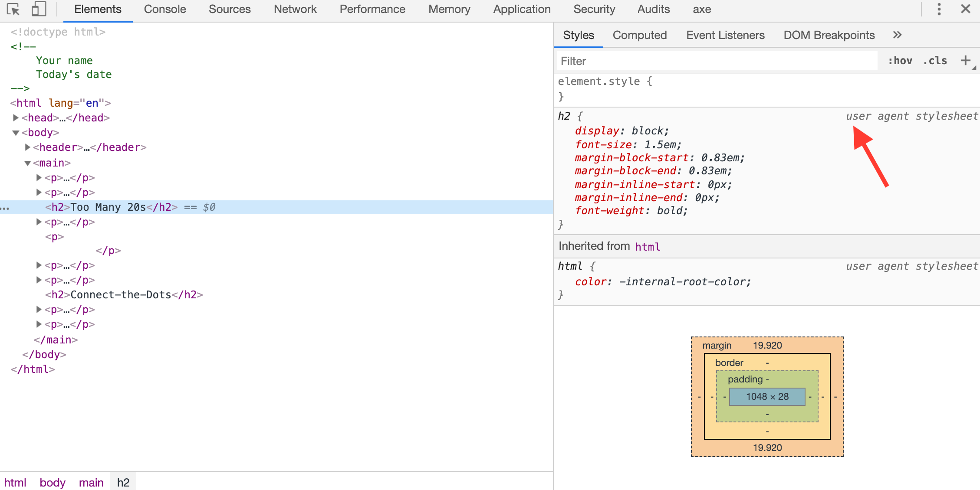The height and width of the screenshot is (490, 980).
Task: Close DevTools with the X icon
Action: click(x=966, y=9)
